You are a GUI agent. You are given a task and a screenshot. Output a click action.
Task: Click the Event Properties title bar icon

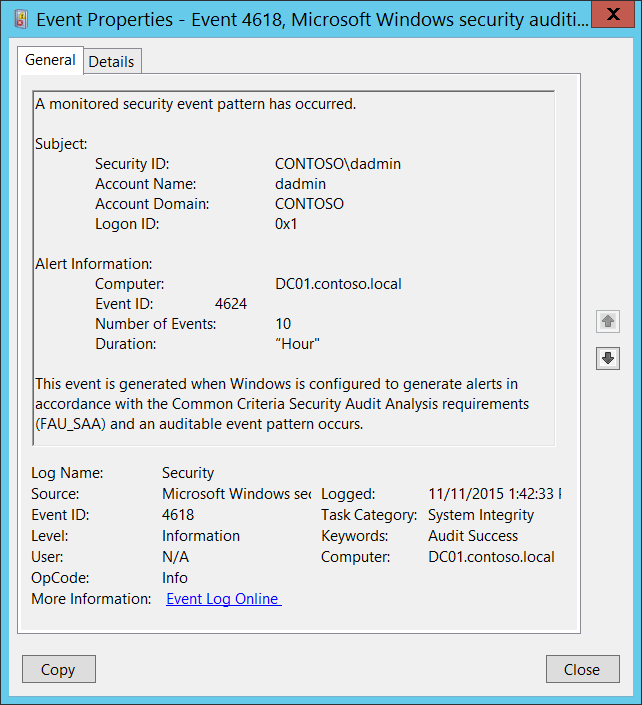pos(20,17)
